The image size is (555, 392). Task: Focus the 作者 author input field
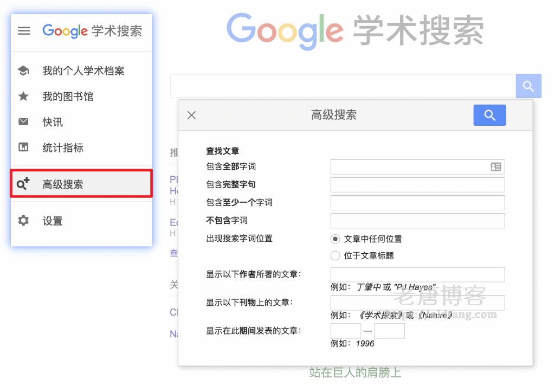pos(418,274)
